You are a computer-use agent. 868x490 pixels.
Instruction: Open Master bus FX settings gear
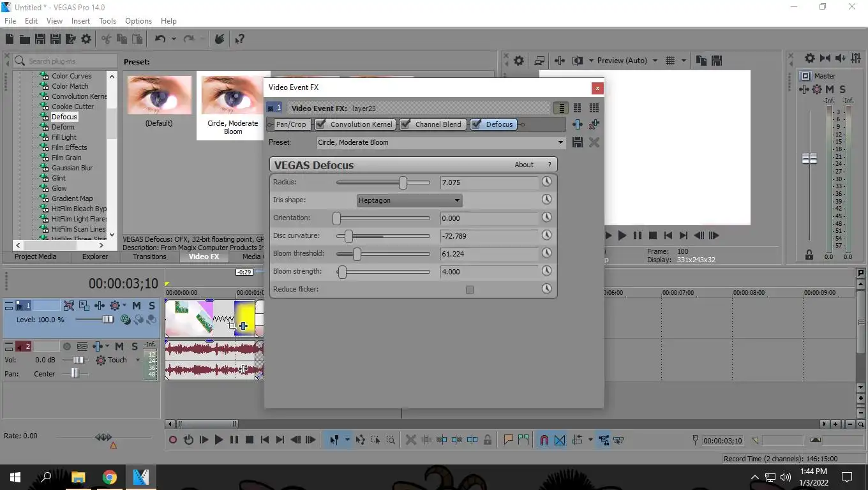click(809, 58)
